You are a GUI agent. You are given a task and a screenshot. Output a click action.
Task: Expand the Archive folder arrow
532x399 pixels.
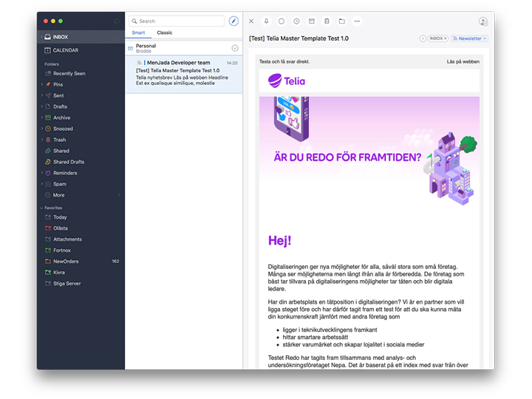click(41, 117)
